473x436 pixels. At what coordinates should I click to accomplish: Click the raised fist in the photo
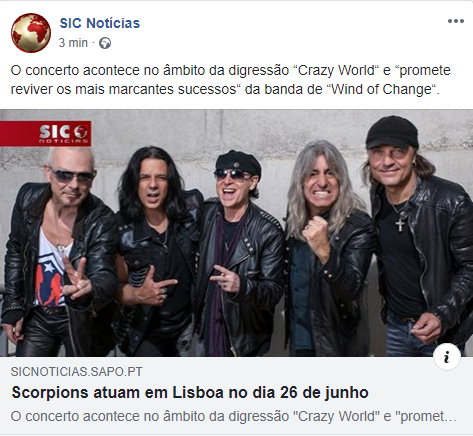pyautogui.click(x=316, y=233)
